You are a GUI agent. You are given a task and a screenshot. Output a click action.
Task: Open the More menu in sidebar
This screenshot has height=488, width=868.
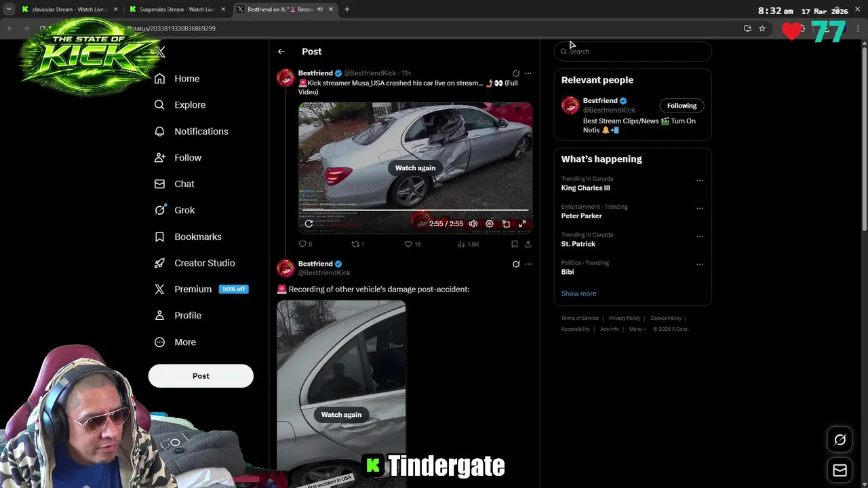[175, 342]
